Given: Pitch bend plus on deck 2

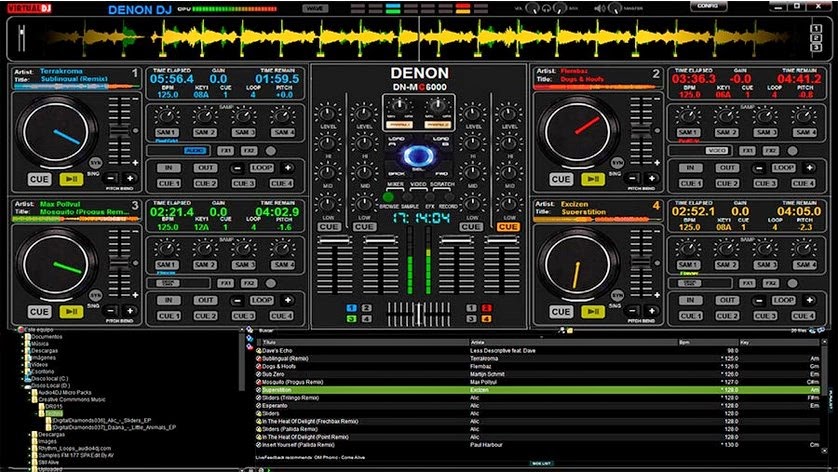Looking at the screenshot, I should click(x=651, y=178).
